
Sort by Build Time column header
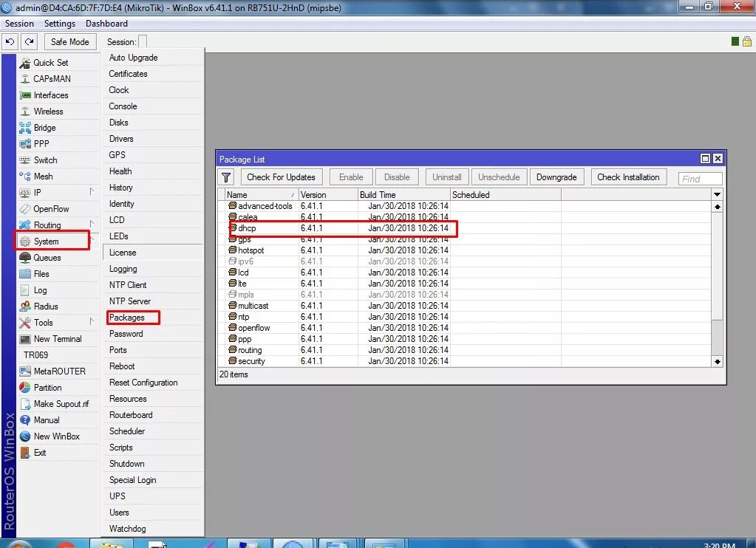point(403,195)
